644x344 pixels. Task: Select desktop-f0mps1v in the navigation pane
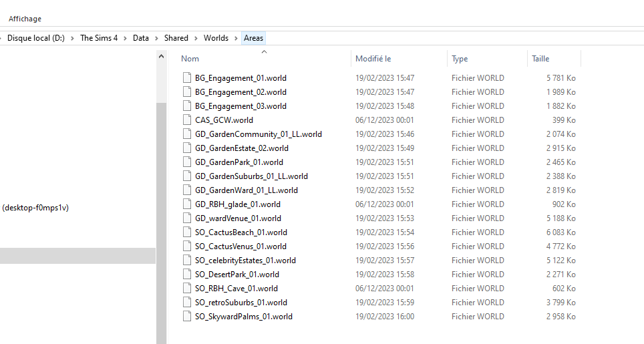(35, 208)
